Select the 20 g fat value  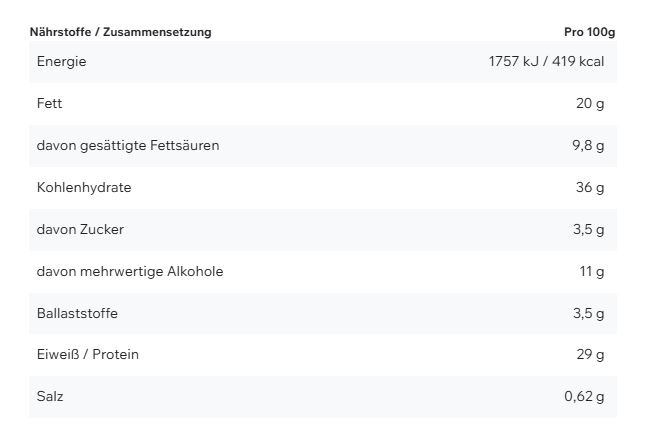590,103
